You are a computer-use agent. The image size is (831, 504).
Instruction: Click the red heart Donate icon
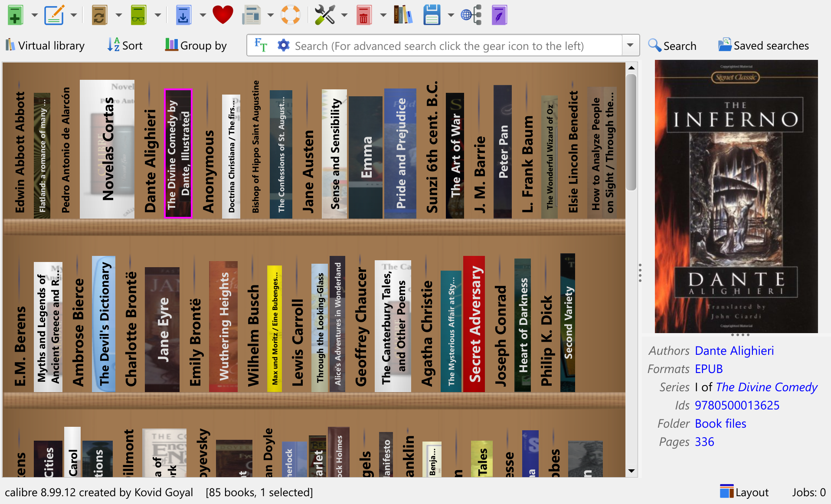click(223, 15)
